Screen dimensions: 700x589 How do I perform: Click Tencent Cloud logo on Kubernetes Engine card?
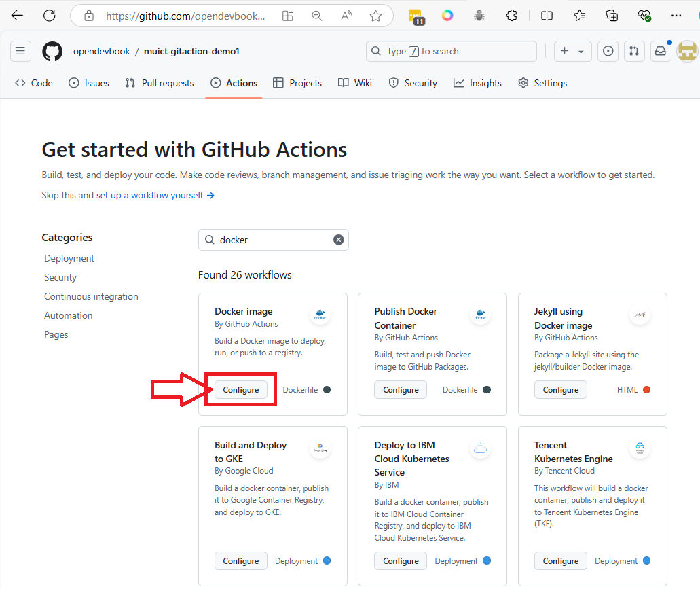640,448
